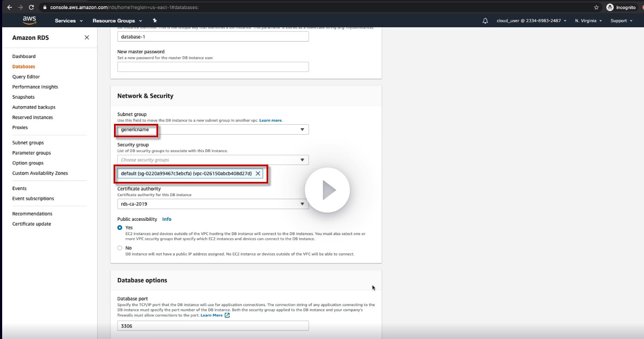Go back in browser history
Image resolution: width=644 pixels, height=339 pixels.
[x=10, y=7]
